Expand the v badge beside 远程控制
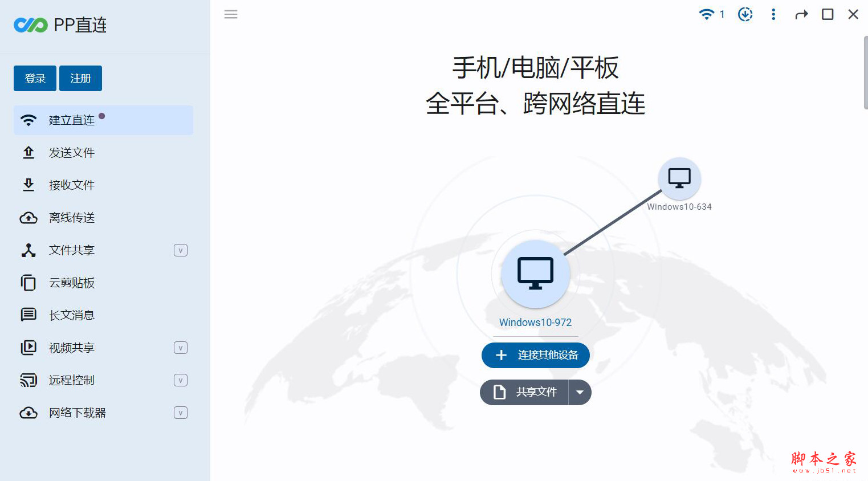 point(180,380)
